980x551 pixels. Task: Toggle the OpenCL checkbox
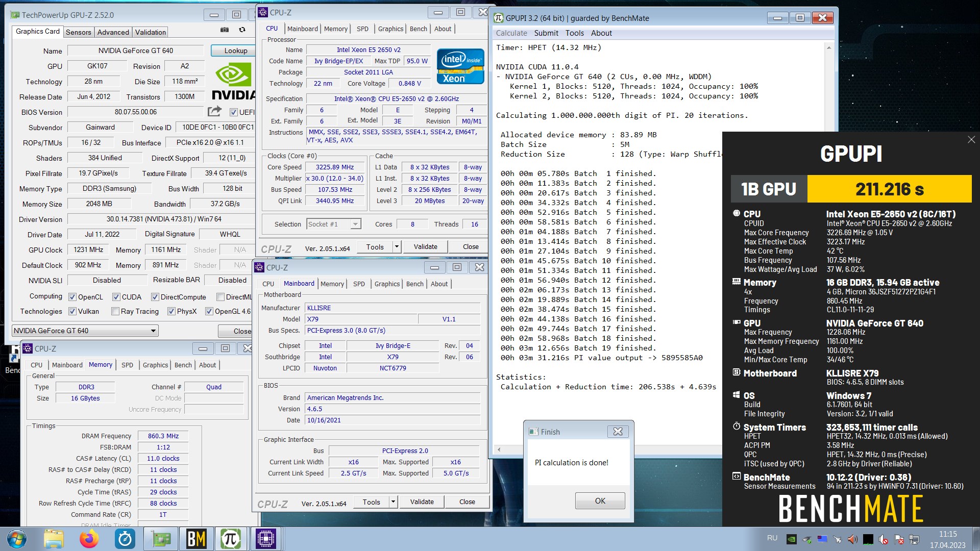pos(72,297)
